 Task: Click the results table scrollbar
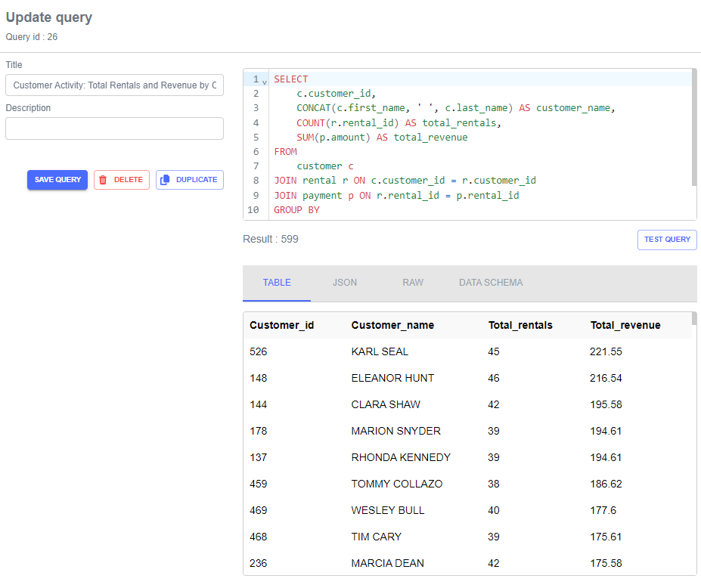pyautogui.click(x=694, y=319)
